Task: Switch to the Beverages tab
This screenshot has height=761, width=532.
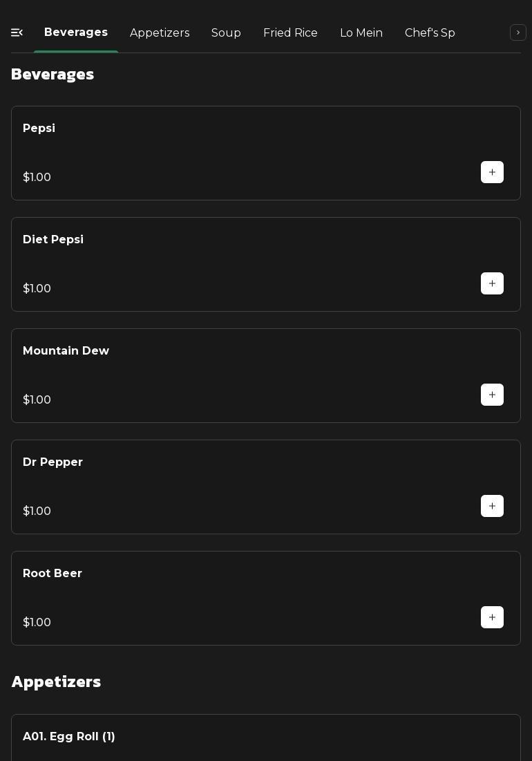Action: pos(76,32)
